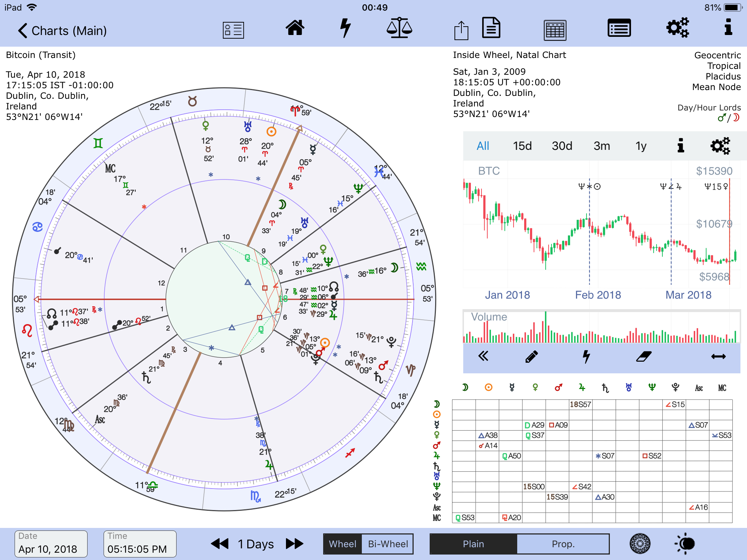Change the 1 Days step interval
This screenshot has width=747, height=560.
click(256, 544)
